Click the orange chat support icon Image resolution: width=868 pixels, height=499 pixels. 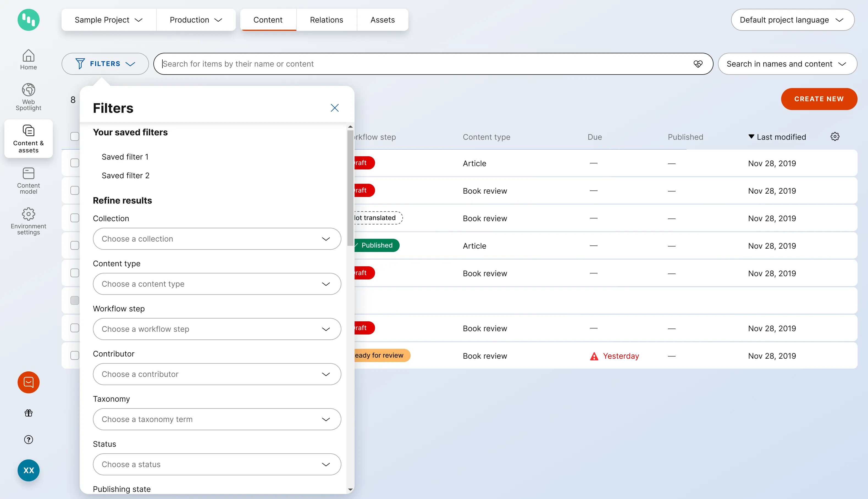28,382
